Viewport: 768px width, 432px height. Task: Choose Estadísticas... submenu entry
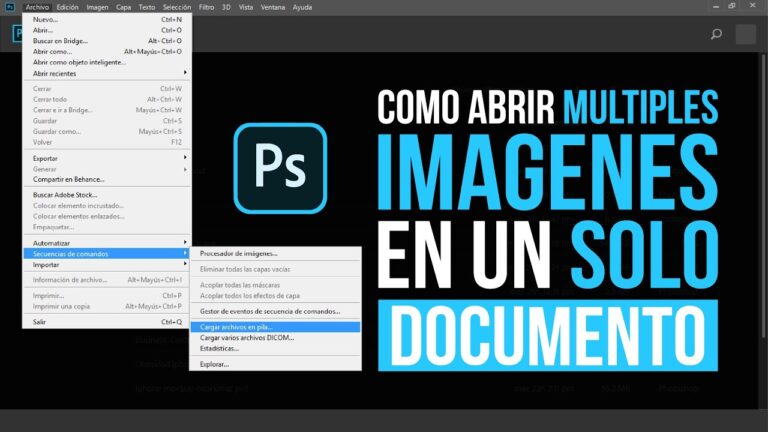[x=275, y=349]
